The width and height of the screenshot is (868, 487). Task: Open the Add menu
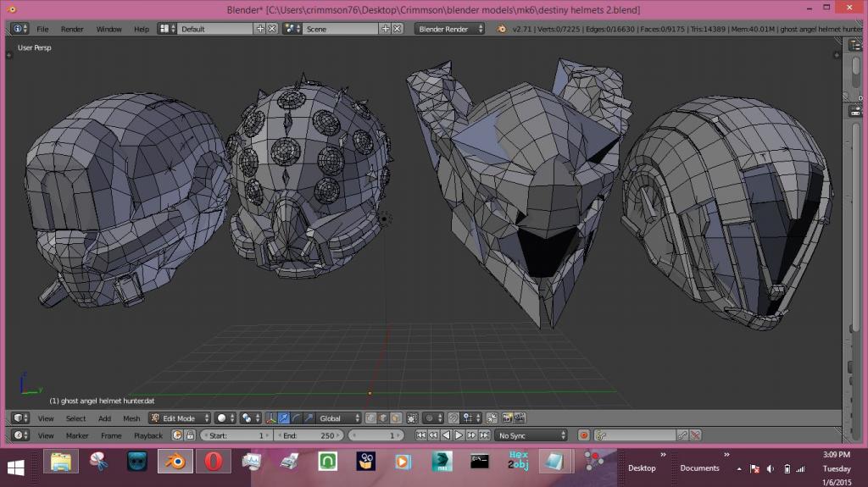[104, 418]
